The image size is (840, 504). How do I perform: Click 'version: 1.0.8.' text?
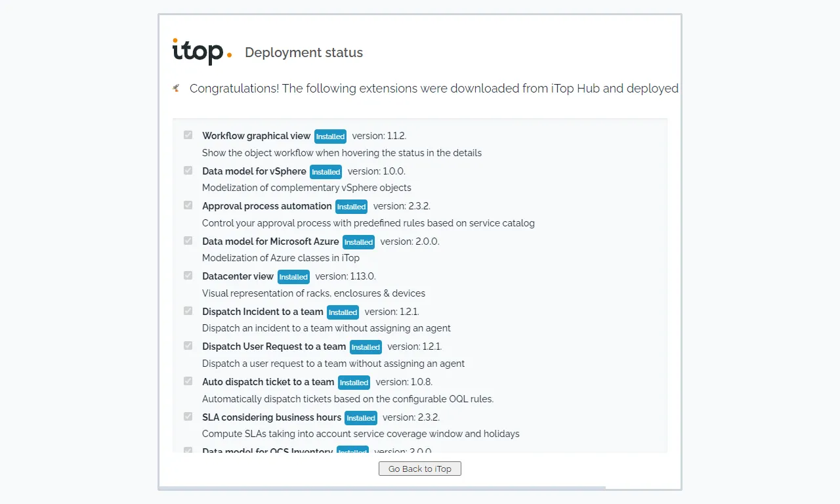tap(404, 382)
